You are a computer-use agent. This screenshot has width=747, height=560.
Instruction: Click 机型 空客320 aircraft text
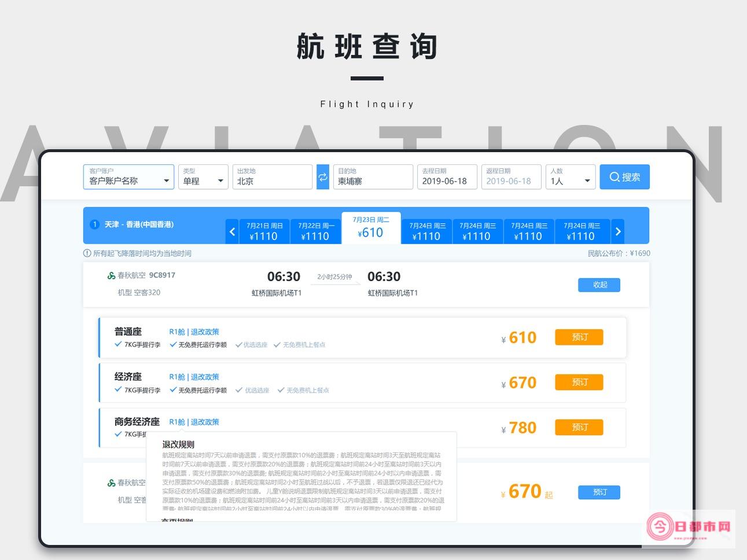[x=139, y=293]
